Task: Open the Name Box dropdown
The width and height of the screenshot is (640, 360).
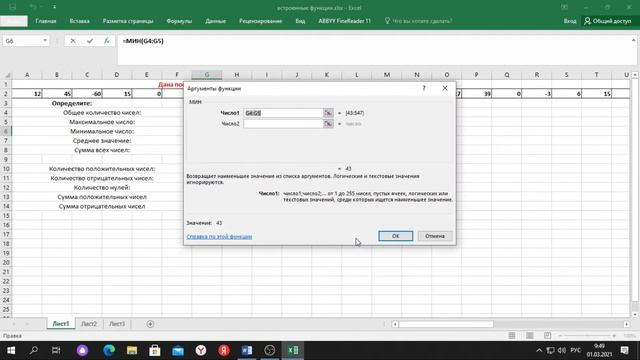Action: (x=45, y=41)
